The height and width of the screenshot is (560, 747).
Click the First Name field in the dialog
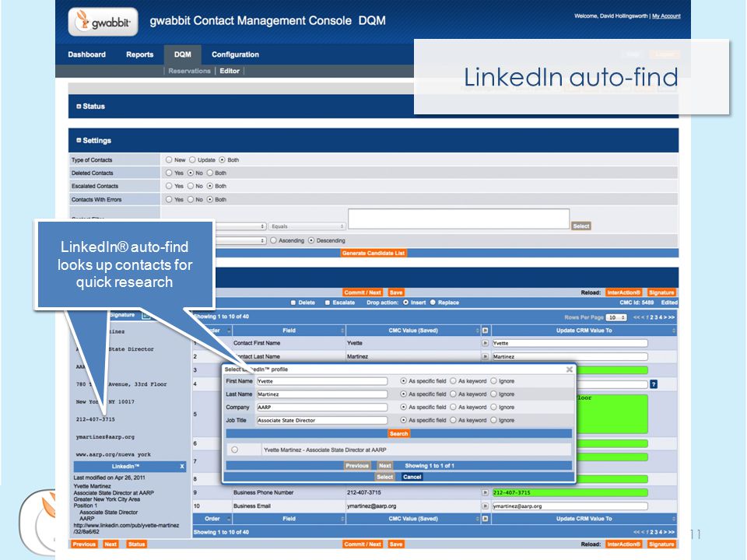(322, 381)
